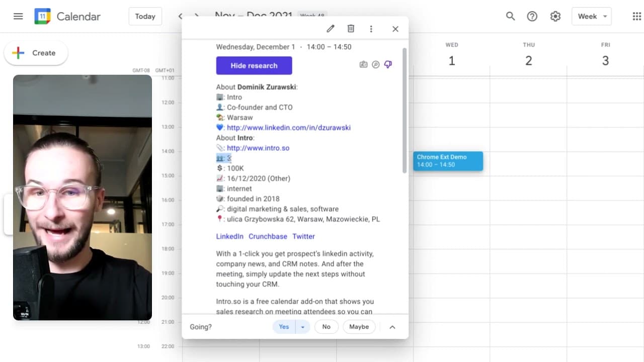Respond No to the invitation
The width and height of the screenshot is (644, 362).
(x=326, y=327)
